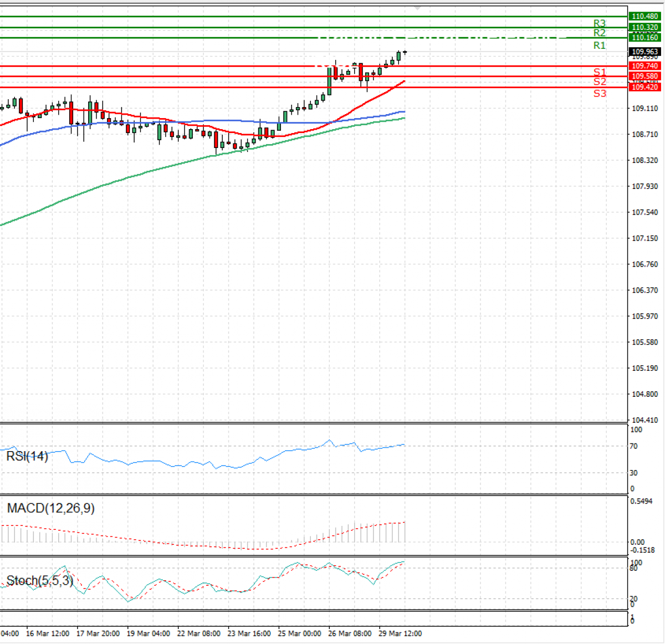Click the 109.420 red price tag
The width and height of the screenshot is (665, 644).
[644, 87]
